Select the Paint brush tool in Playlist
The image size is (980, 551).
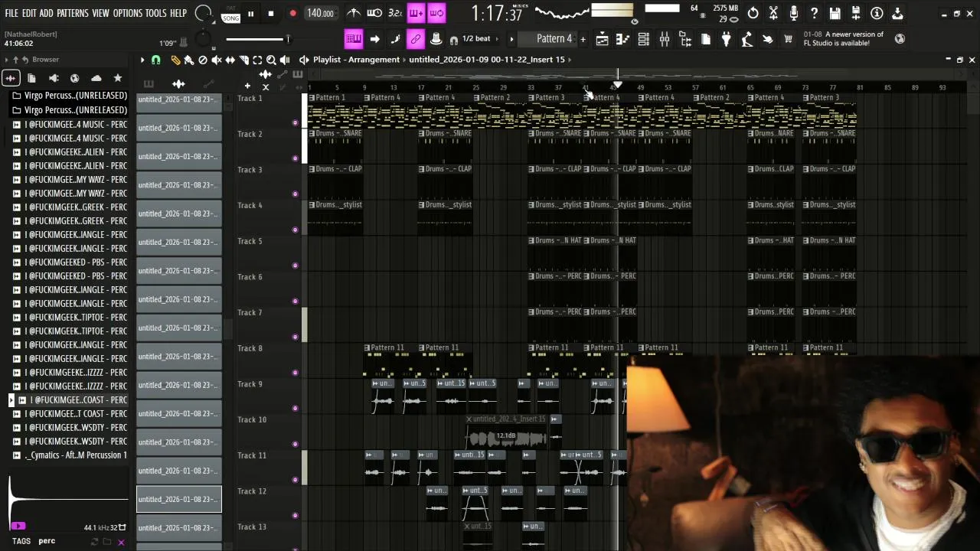pyautogui.click(x=189, y=60)
